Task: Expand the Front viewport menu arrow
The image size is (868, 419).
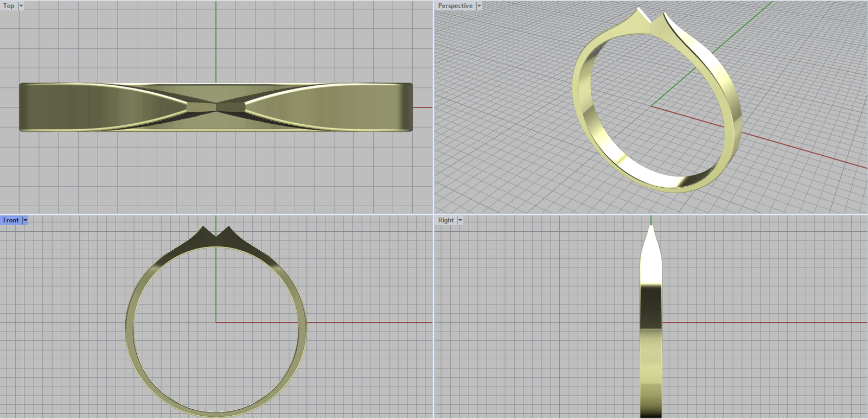Action: coord(25,220)
